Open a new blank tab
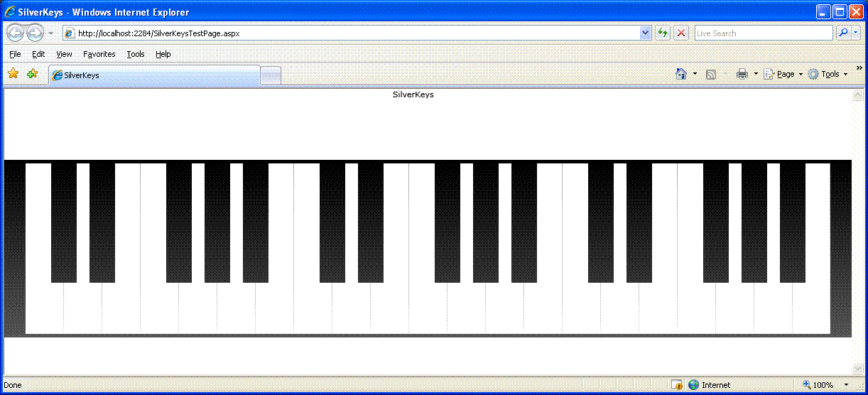 click(271, 76)
